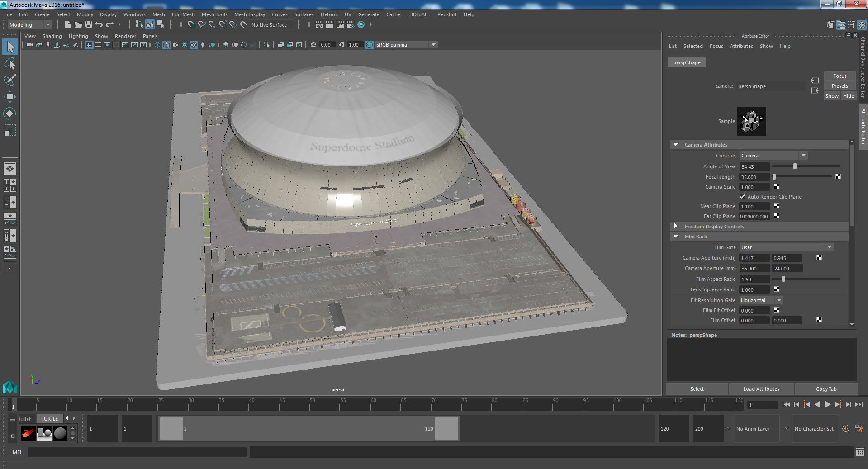Toggle the color management ON button
Screen dimensions: 868x469
[x=370, y=45]
